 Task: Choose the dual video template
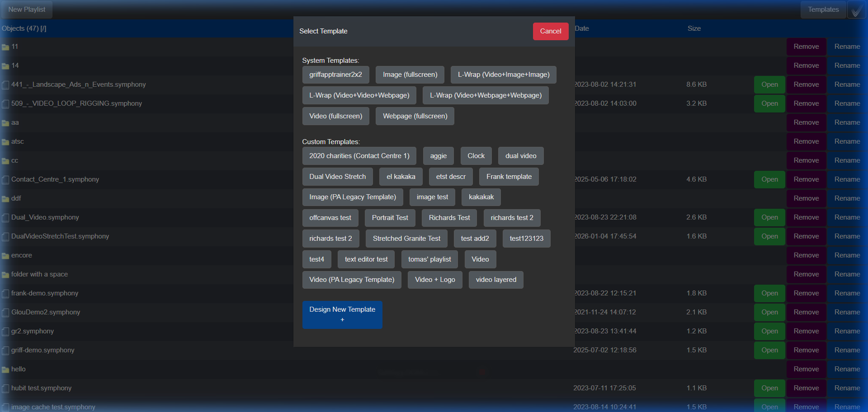(521, 156)
